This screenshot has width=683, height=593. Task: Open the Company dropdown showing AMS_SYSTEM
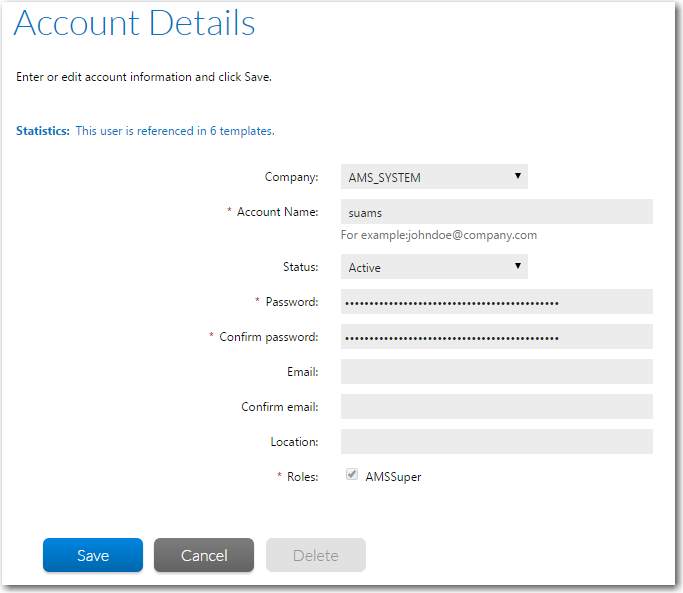tap(434, 177)
